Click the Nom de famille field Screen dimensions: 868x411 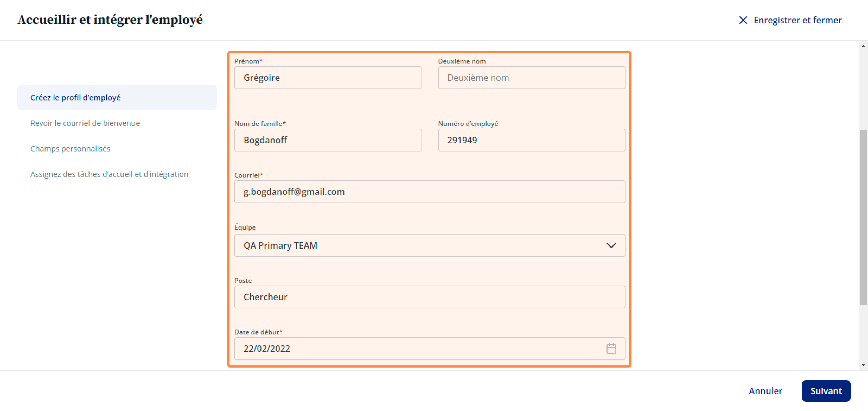pos(328,140)
